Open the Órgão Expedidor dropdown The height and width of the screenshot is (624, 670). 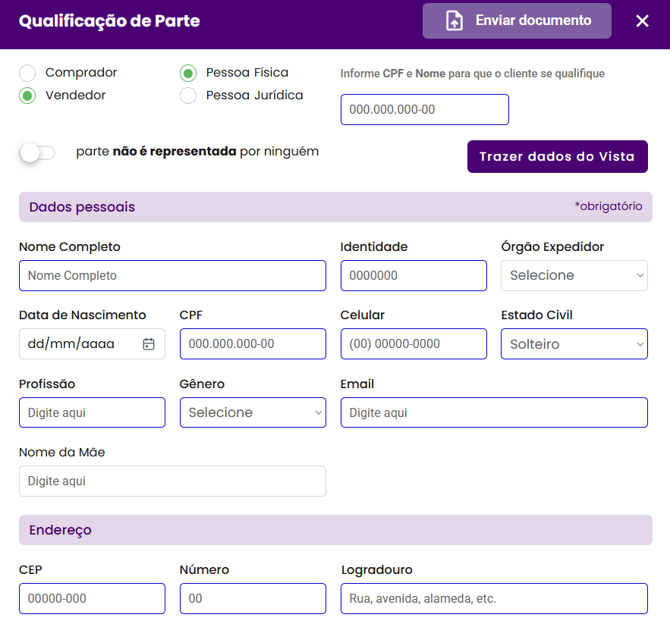click(x=574, y=275)
